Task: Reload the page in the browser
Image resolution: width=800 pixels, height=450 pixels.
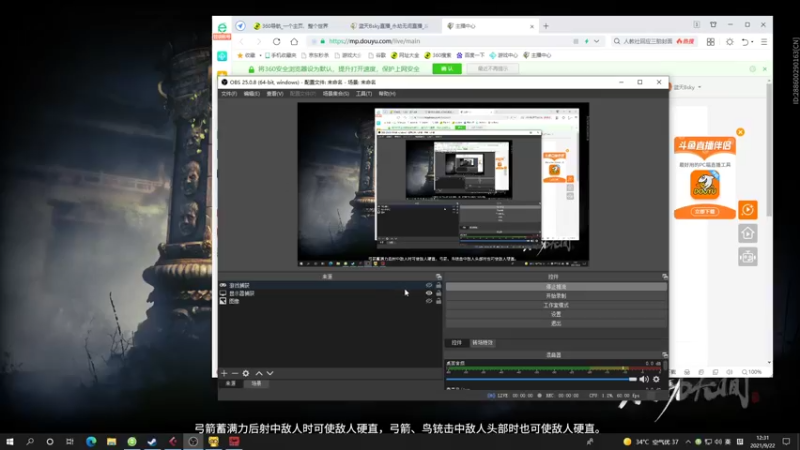Action: pos(277,41)
